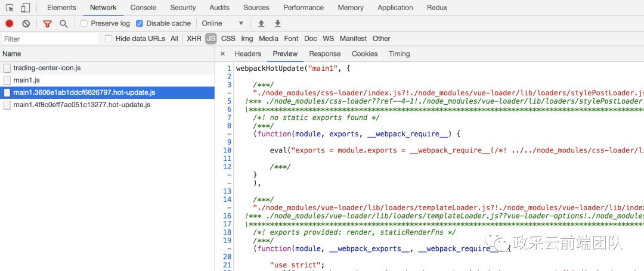
Task: Click file icon of main1.4f8c0eff7ac051c13277.hot-update.js
Action: tap(7, 105)
